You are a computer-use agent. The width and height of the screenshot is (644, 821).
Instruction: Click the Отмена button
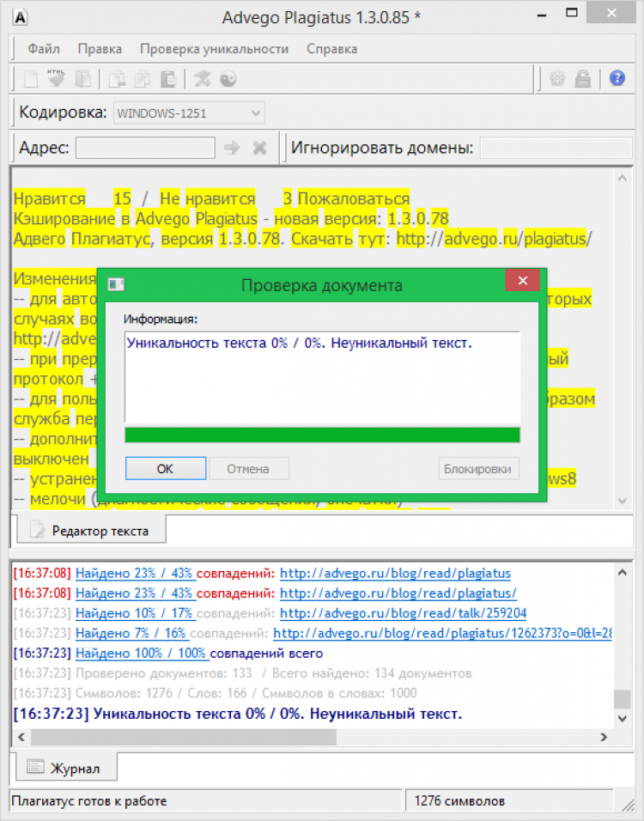[249, 469]
